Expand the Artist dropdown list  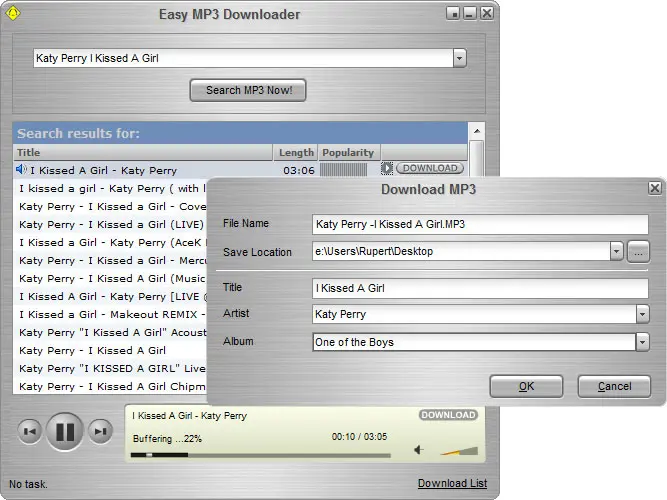[641, 315]
